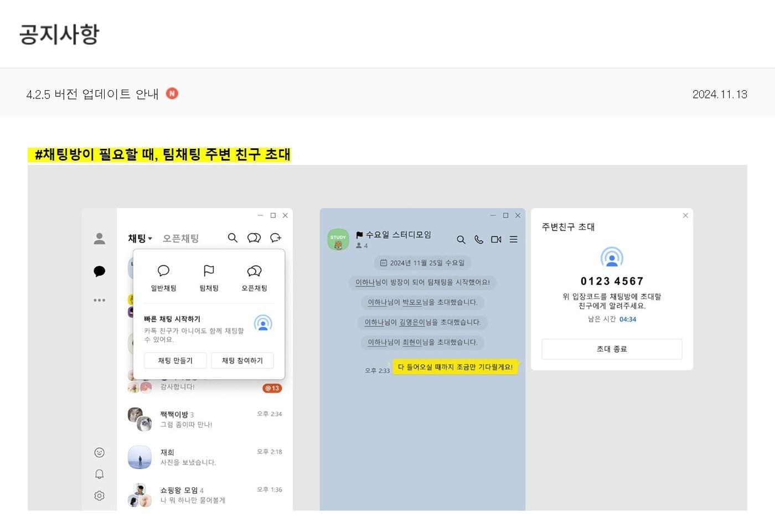Open search inside 수요일 스터디모임 chat
The width and height of the screenshot is (775, 532).
[461, 240]
